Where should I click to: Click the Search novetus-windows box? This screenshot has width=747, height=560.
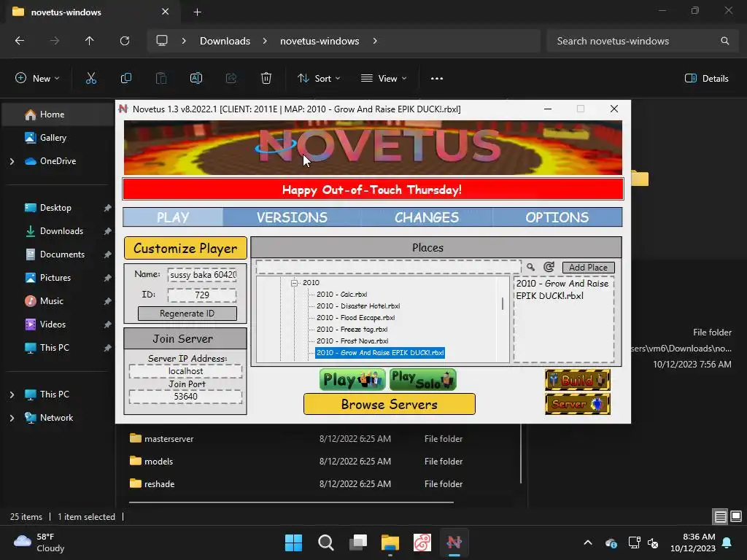642,41
